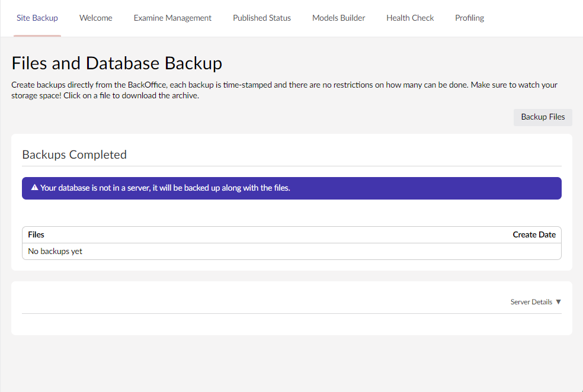Open the Models Builder tab
The image size is (583, 392).
[338, 18]
